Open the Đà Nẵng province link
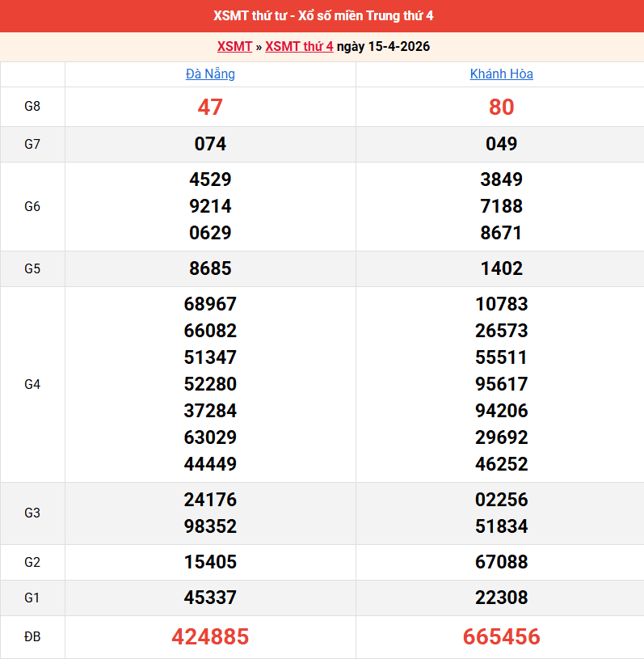644x659 pixels. (210, 74)
